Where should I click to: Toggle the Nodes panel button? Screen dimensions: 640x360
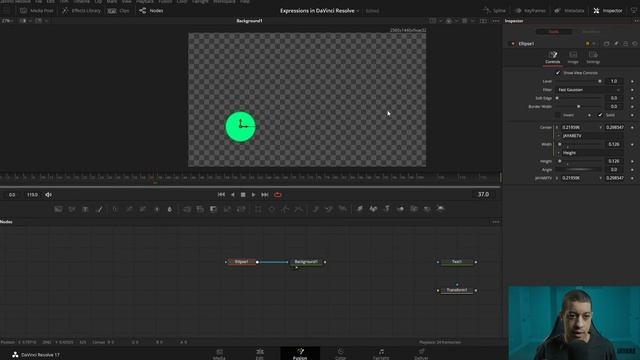tap(151, 11)
